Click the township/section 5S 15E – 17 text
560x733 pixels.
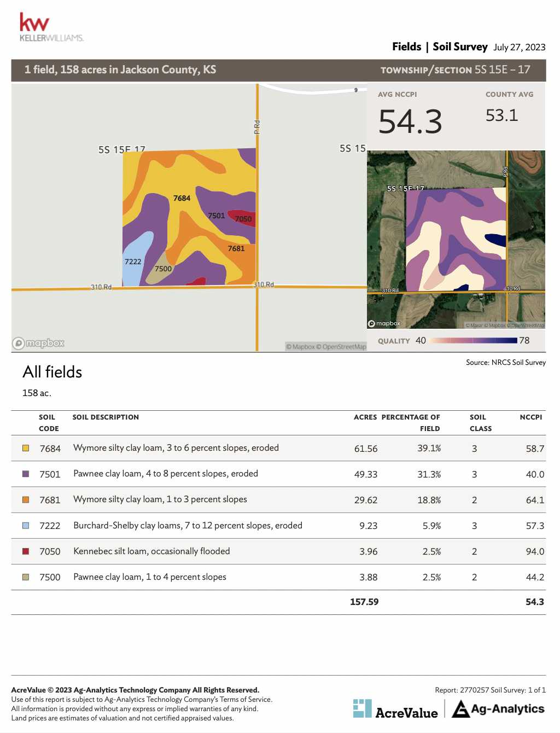tap(456, 69)
